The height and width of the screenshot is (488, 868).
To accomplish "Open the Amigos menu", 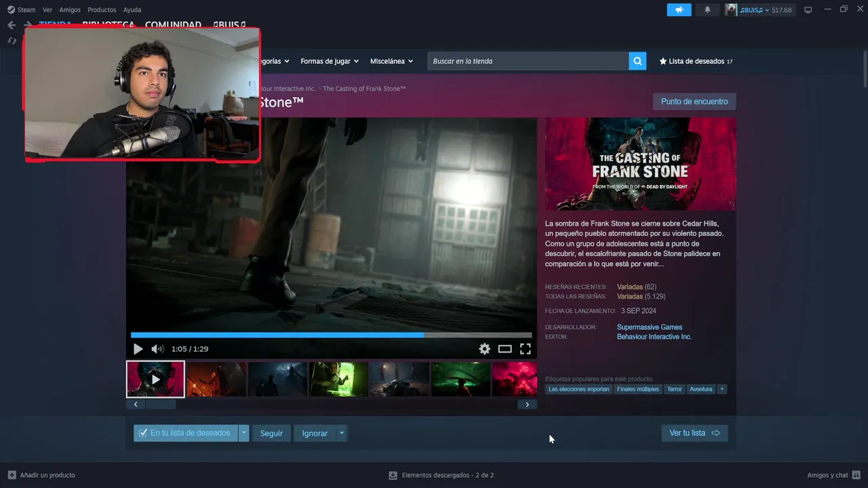I will coord(70,10).
